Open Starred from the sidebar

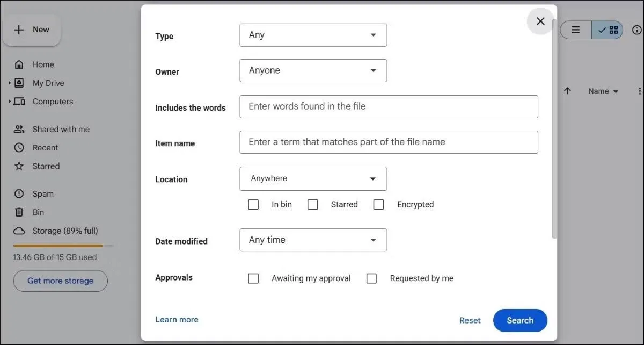click(46, 166)
